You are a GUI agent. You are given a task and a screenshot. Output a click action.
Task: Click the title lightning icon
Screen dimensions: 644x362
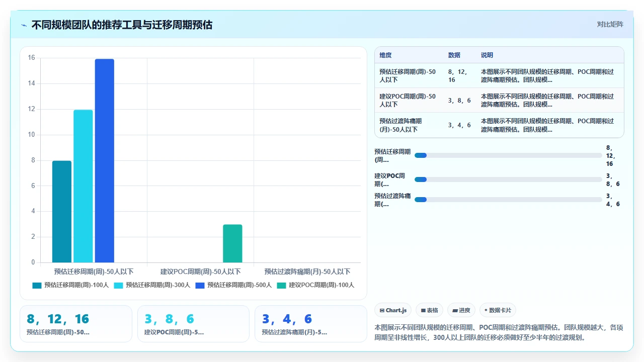24,25
